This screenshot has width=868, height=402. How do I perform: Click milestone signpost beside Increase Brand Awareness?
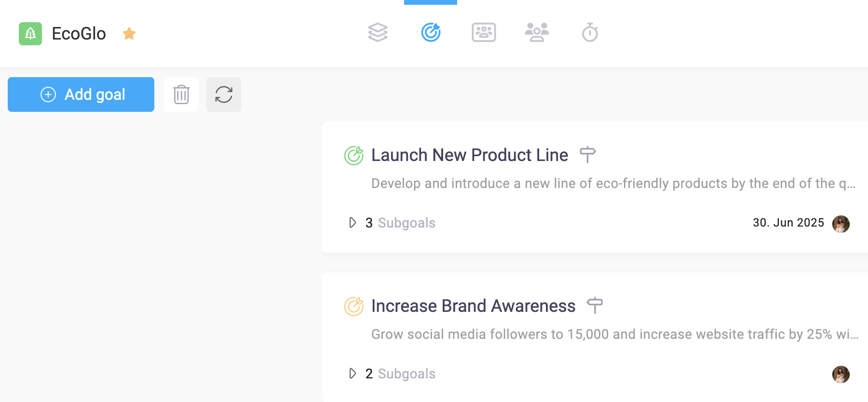(595, 306)
